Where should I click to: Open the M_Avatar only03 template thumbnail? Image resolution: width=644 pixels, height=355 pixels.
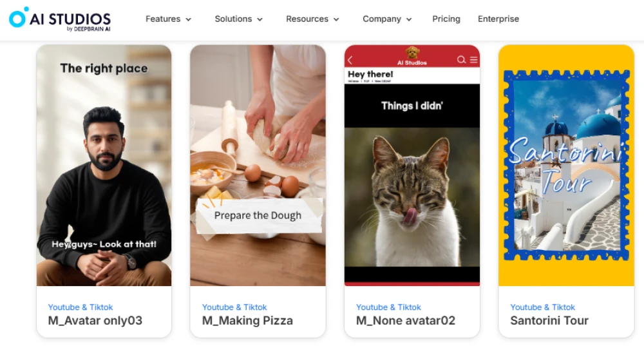(x=104, y=166)
